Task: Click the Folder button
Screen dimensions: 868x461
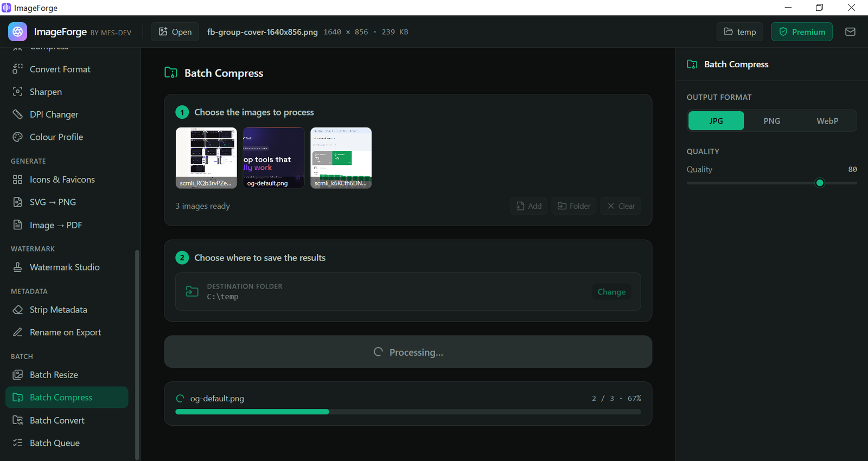Action: click(574, 206)
